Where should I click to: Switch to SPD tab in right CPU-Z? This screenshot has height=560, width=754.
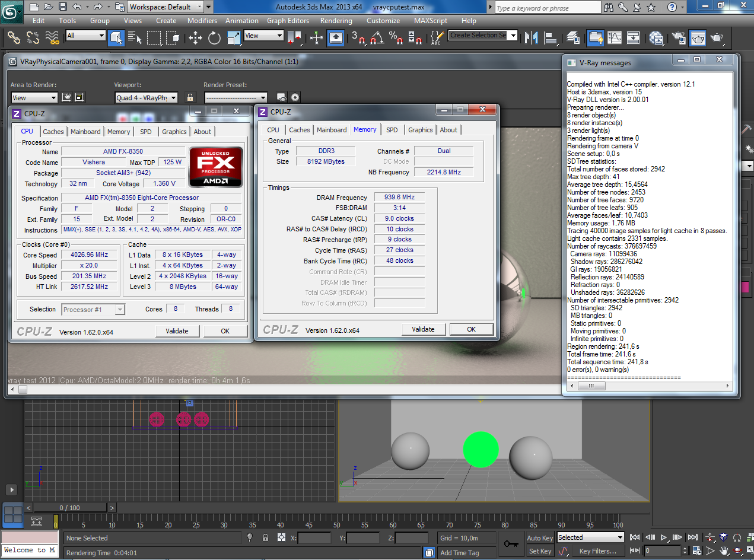392,130
